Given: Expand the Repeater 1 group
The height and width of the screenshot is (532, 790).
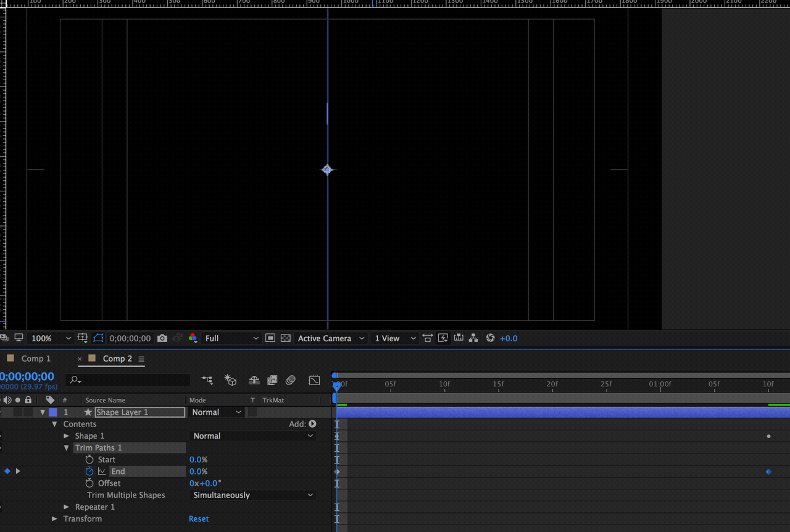Looking at the screenshot, I should (66, 507).
